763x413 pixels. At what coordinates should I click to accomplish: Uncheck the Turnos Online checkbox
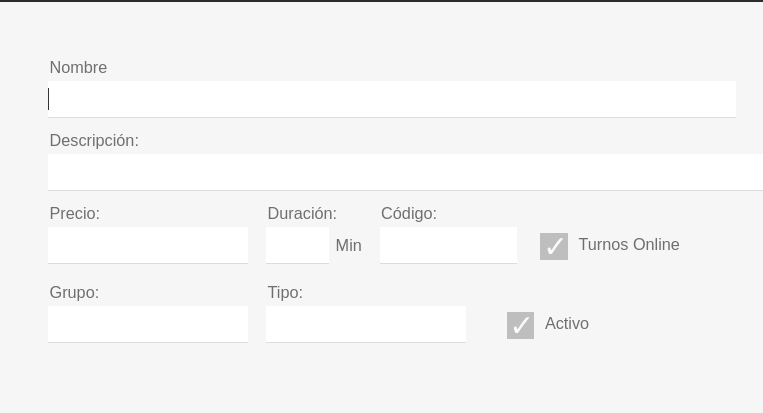[x=554, y=246]
